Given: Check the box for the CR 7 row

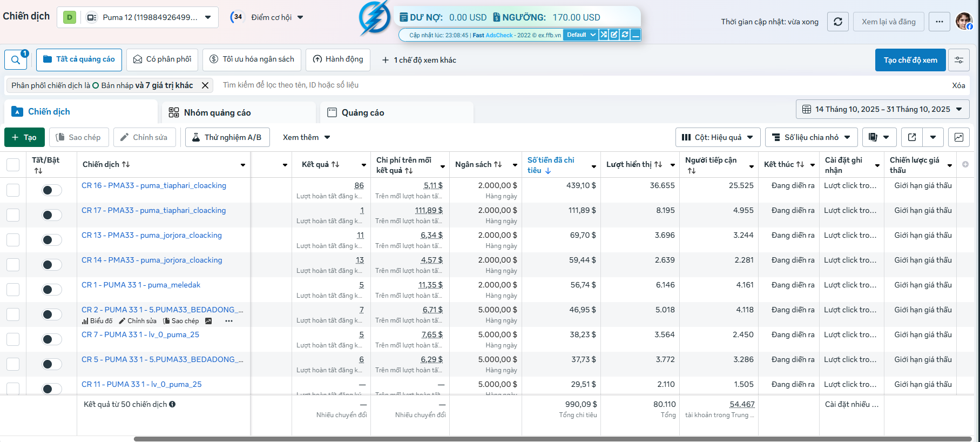Looking at the screenshot, I should [13, 339].
